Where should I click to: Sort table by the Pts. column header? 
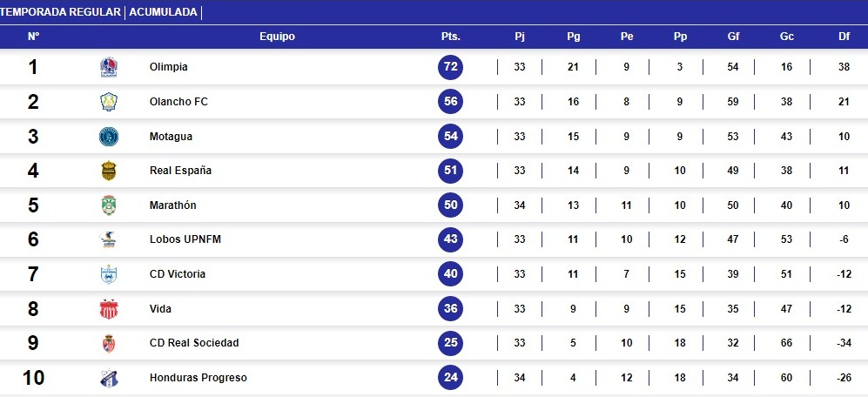(x=450, y=37)
